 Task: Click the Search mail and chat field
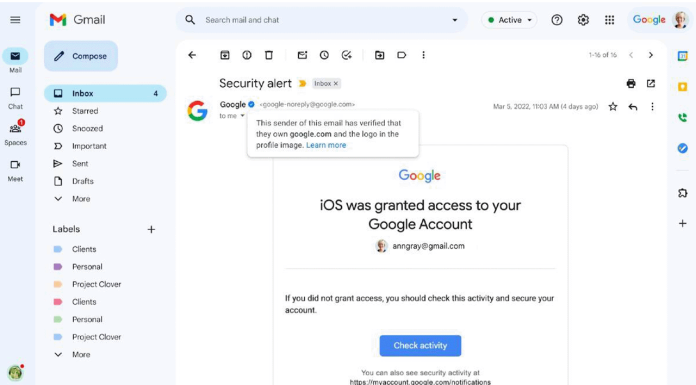point(322,20)
